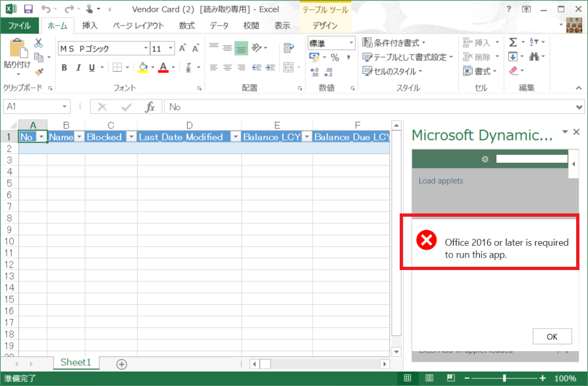The image size is (588, 386).
Task: Click the Decrease Decimal icon
Action: [x=329, y=72]
